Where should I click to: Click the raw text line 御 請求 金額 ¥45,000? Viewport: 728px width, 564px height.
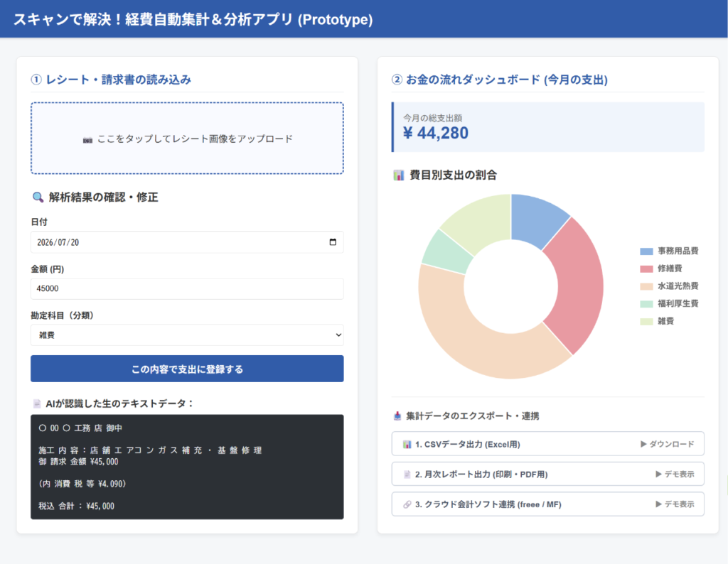(x=78, y=462)
